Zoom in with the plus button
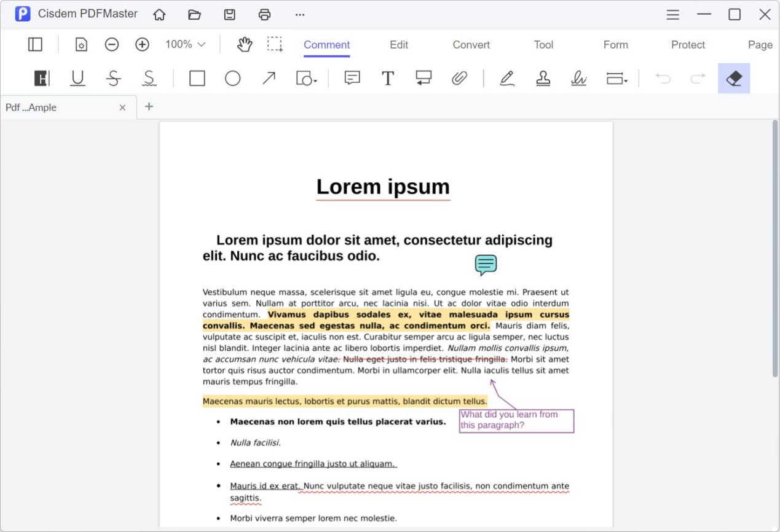This screenshot has height=532, width=780. pyautogui.click(x=142, y=44)
